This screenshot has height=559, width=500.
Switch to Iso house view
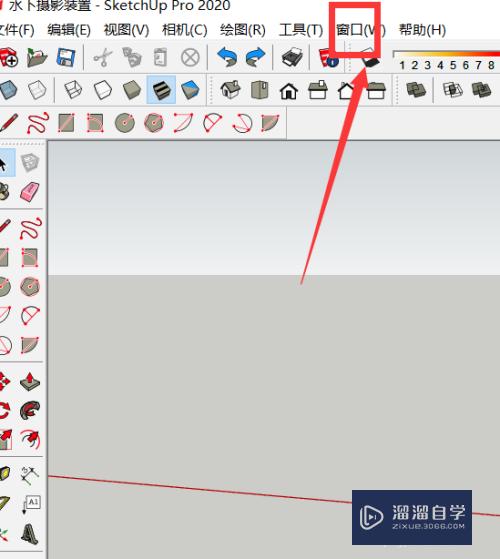(x=230, y=89)
